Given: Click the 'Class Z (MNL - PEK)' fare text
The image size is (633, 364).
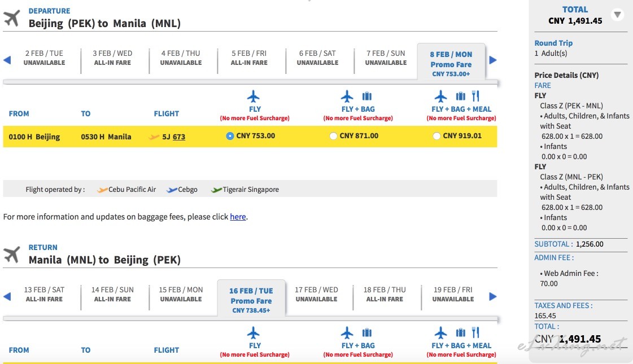Looking at the screenshot, I should 571,177.
